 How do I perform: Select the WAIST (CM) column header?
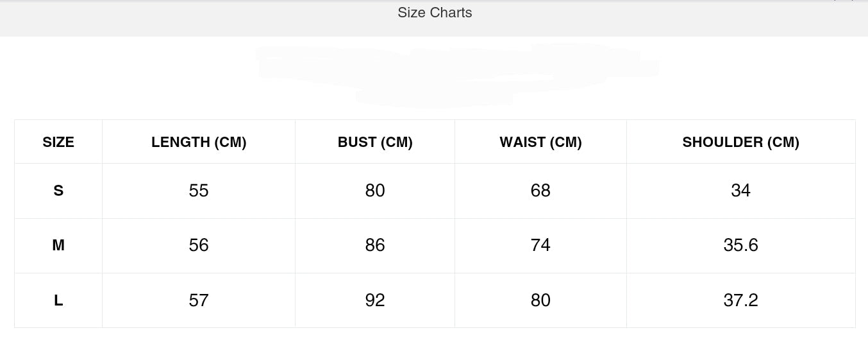[x=540, y=142]
